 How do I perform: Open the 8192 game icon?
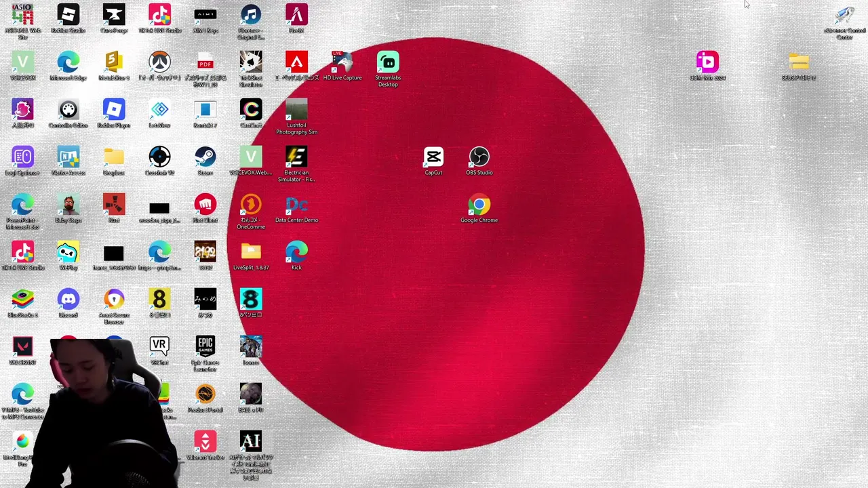pos(205,256)
